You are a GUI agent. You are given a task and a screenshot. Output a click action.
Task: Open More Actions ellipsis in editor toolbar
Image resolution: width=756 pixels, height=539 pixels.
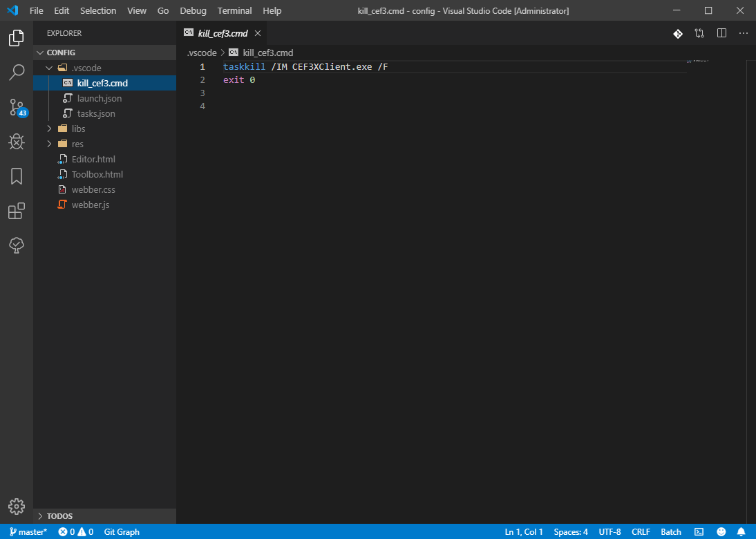tap(744, 33)
